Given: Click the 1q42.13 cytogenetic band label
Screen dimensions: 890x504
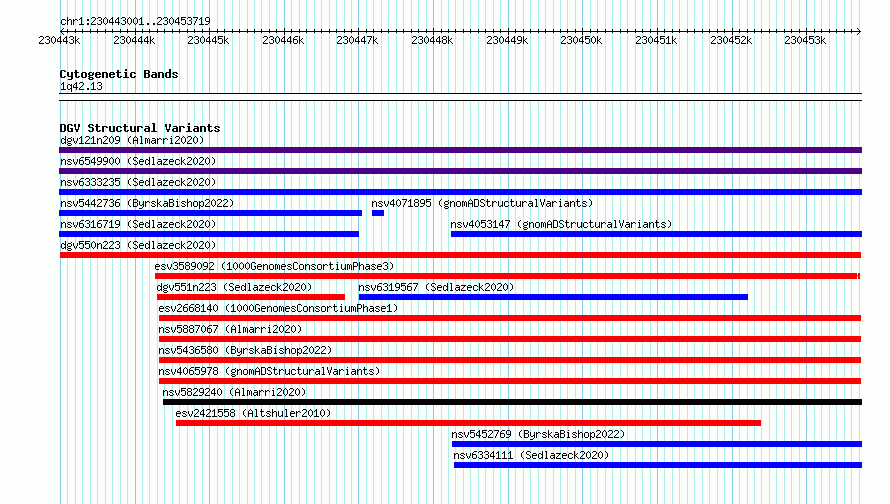Looking at the screenshot, I should [x=81, y=86].
